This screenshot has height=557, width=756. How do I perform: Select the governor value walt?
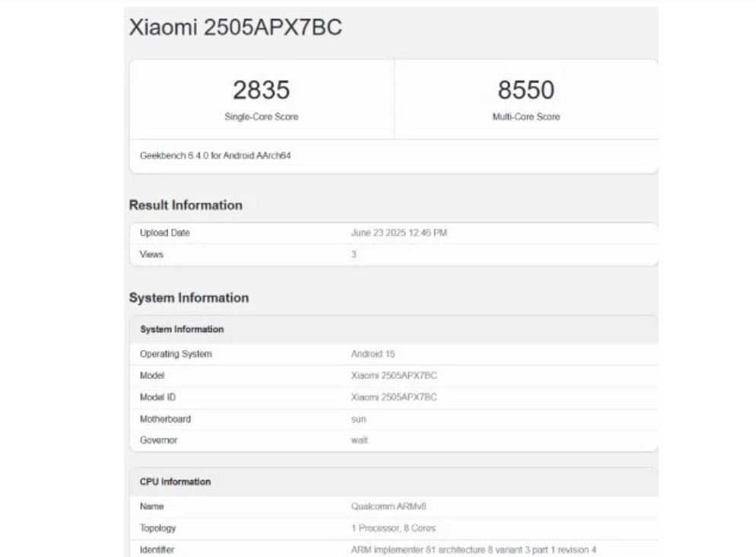coord(359,441)
